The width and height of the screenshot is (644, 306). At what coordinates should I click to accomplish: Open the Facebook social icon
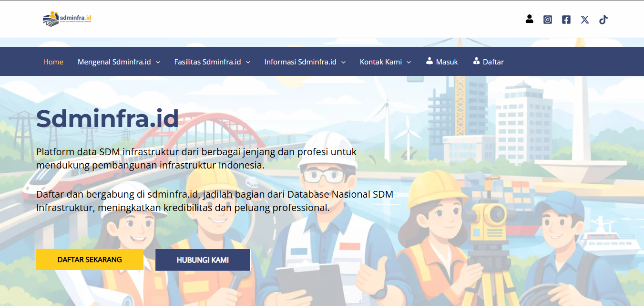click(x=566, y=20)
